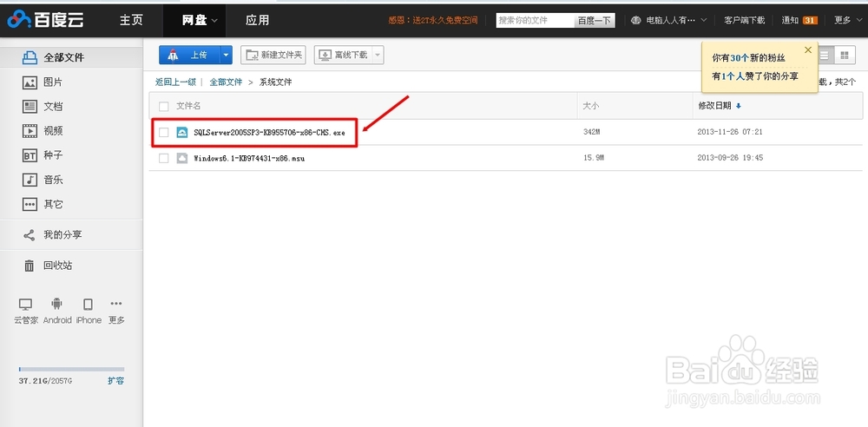Image resolution: width=868 pixels, height=427 pixels.
Task: Select the 音乐 music icon
Action: point(30,180)
